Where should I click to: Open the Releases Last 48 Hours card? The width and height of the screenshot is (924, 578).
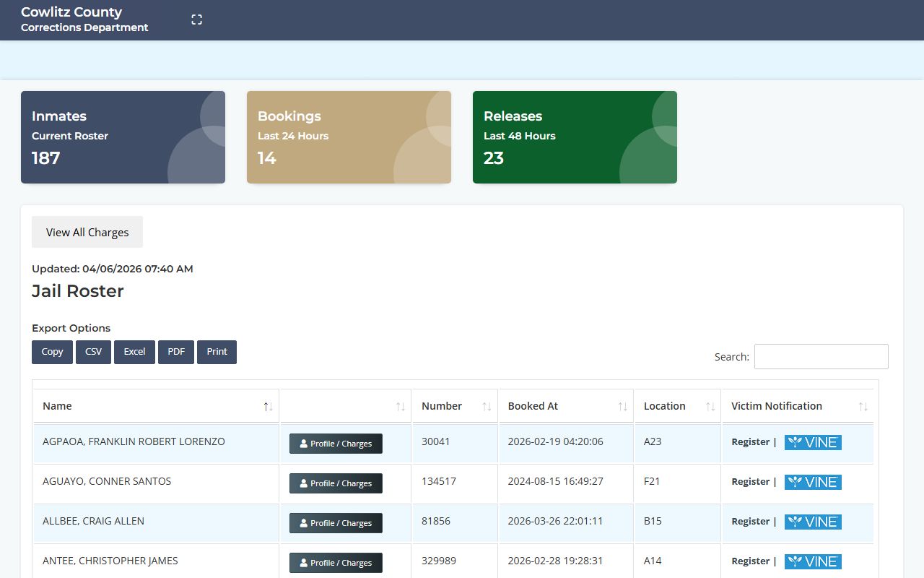[x=575, y=137]
